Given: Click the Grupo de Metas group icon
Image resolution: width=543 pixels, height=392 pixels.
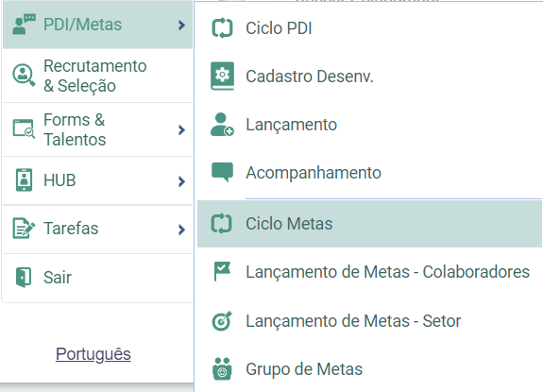Looking at the screenshot, I should (x=222, y=368).
